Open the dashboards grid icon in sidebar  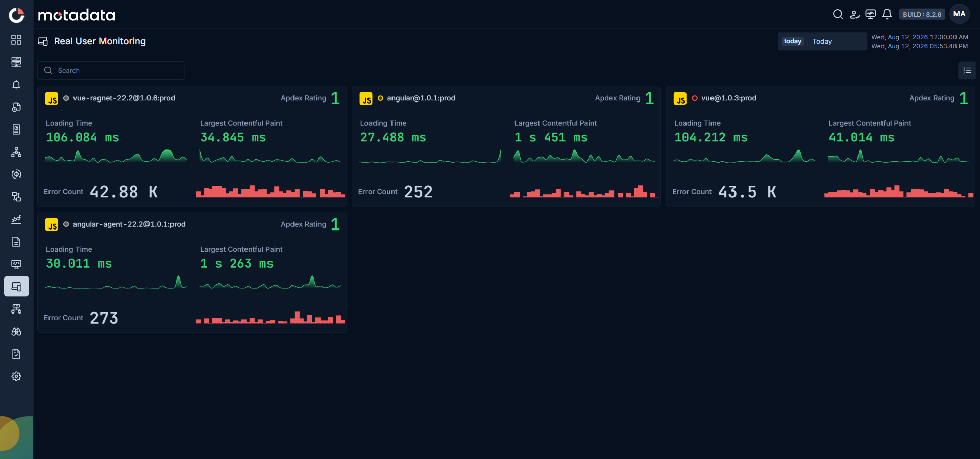point(16,40)
